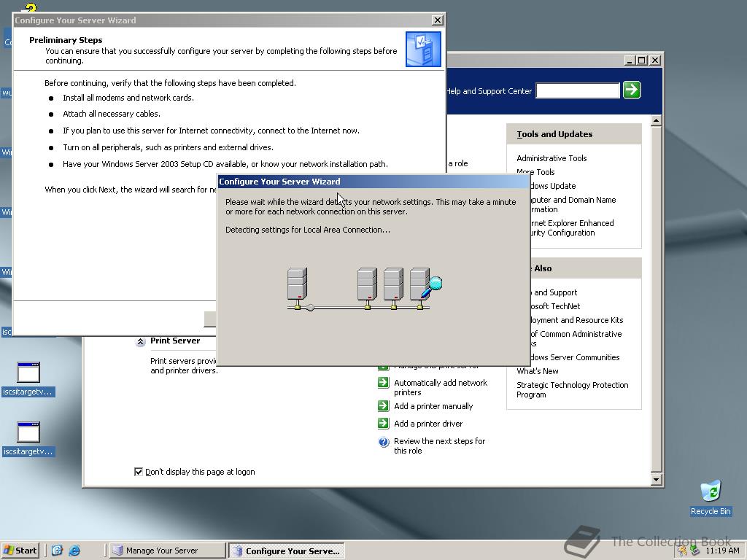Open the More Tools link
This screenshot has width=747, height=560.
(535, 172)
